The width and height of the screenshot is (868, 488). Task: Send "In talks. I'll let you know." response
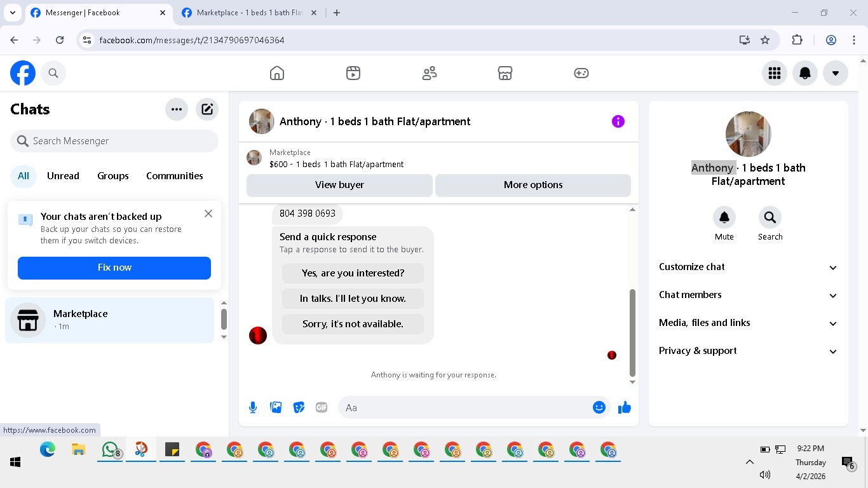click(x=353, y=299)
